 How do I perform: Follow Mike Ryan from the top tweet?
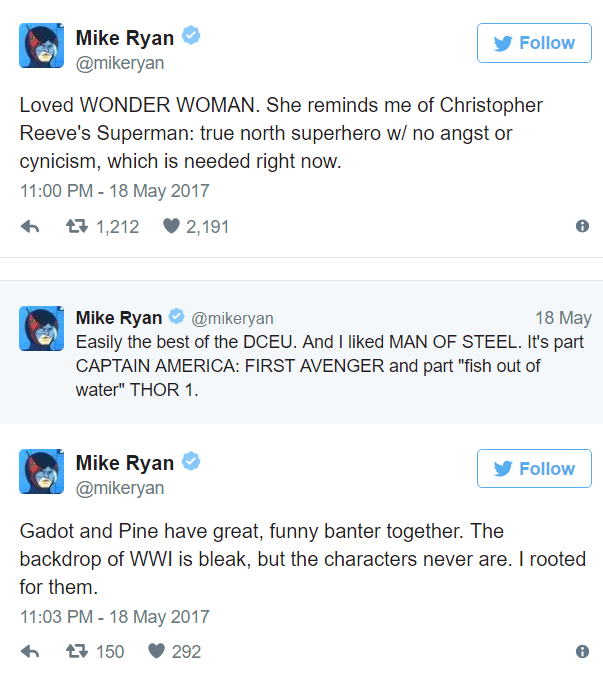[534, 43]
